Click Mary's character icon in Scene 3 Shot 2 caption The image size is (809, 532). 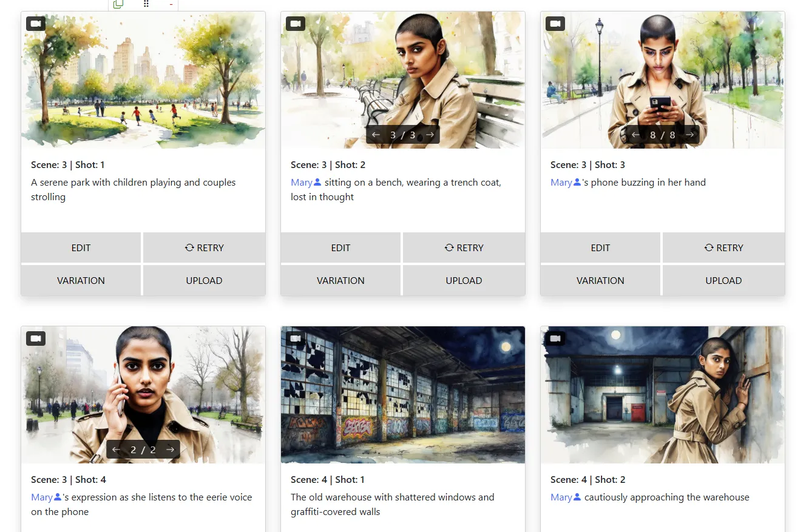[319, 182]
